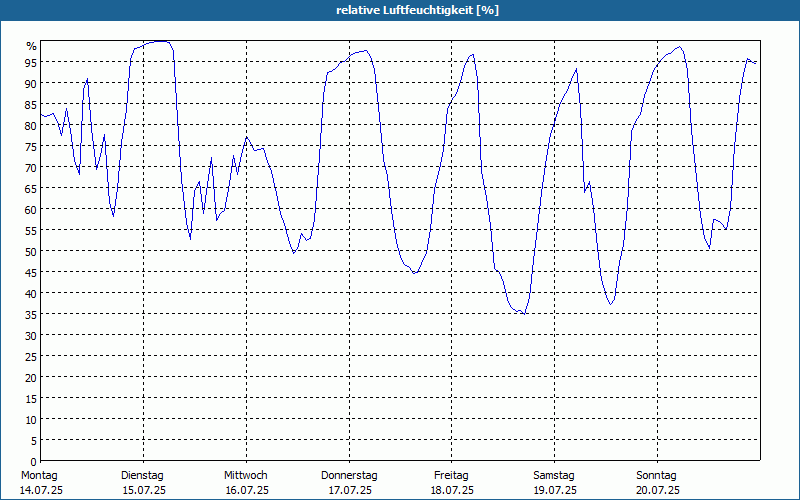Select the Samstag 19.07.25 date label

point(555,483)
